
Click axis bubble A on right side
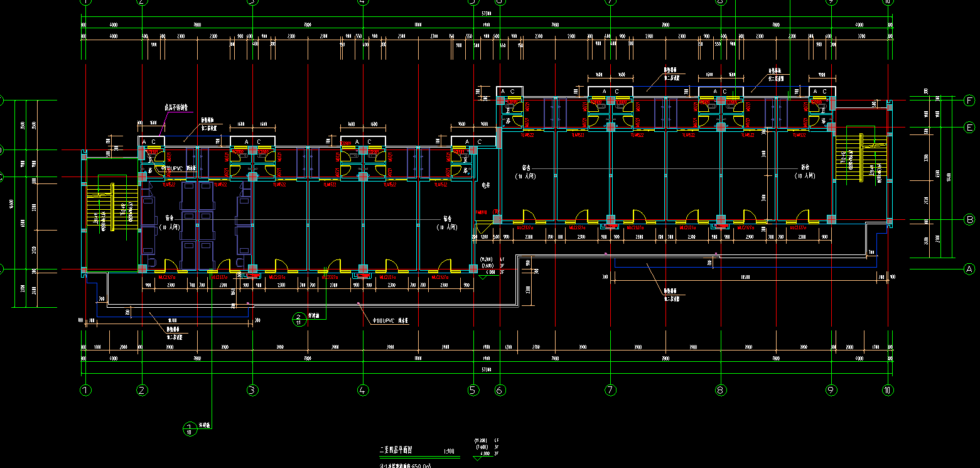tap(969, 269)
